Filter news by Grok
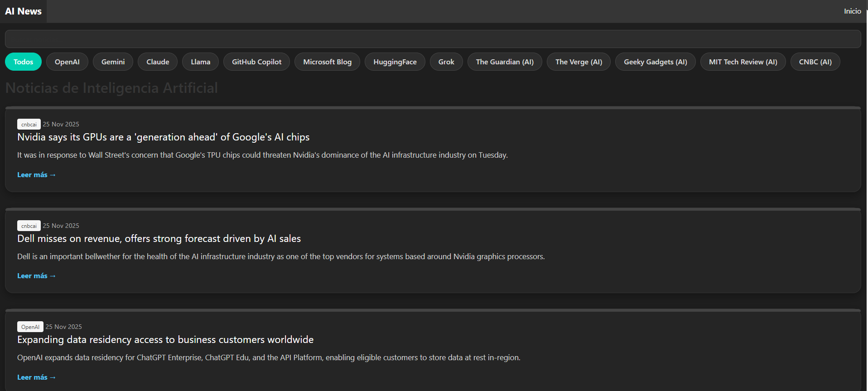 click(446, 62)
